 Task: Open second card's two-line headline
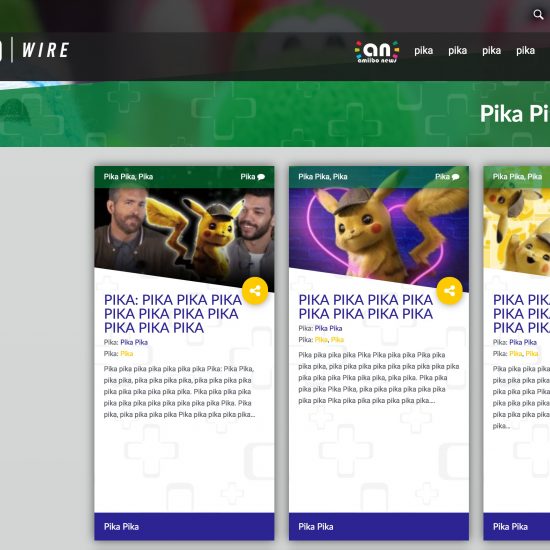365,307
